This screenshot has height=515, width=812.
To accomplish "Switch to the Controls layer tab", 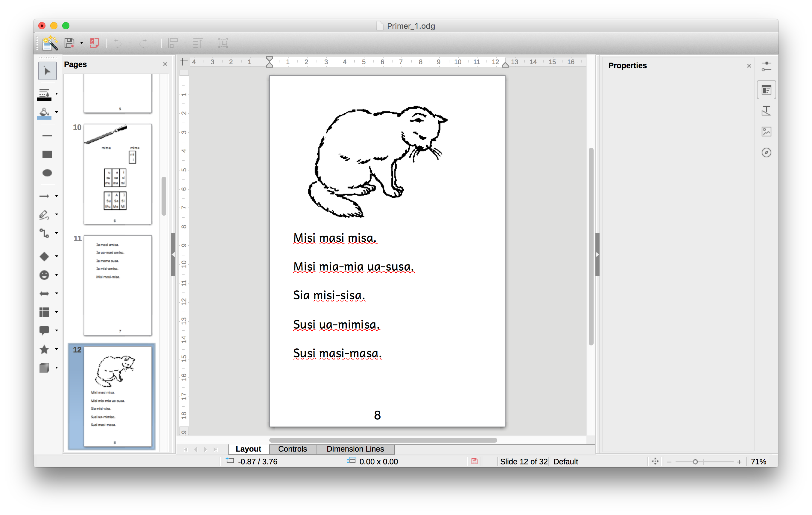I will click(x=292, y=449).
